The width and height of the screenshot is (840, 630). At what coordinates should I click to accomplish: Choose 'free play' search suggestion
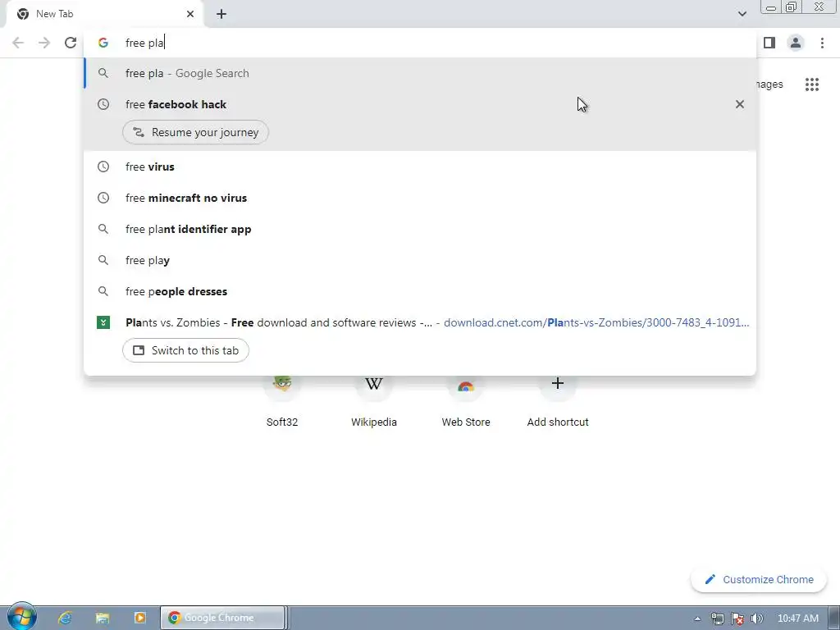(x=420, y=260)
